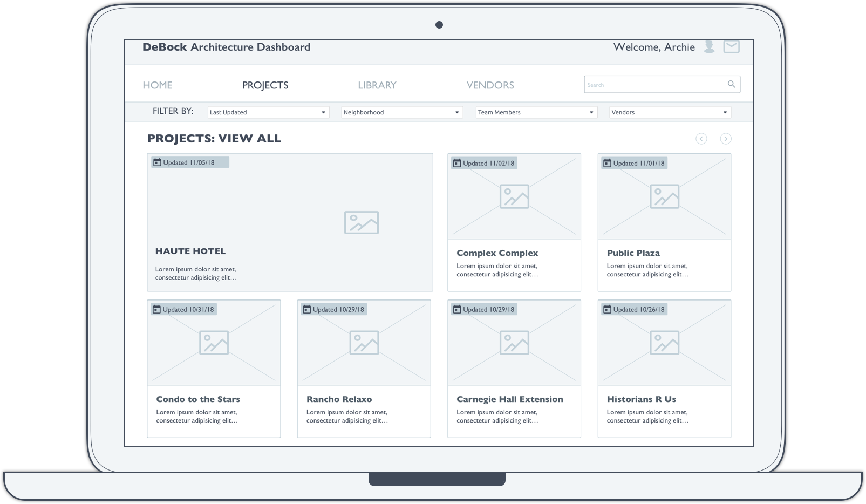Click the Rancho Relaxo image thumbnail
The image size is (866, 504).
[x=364, y=343]
